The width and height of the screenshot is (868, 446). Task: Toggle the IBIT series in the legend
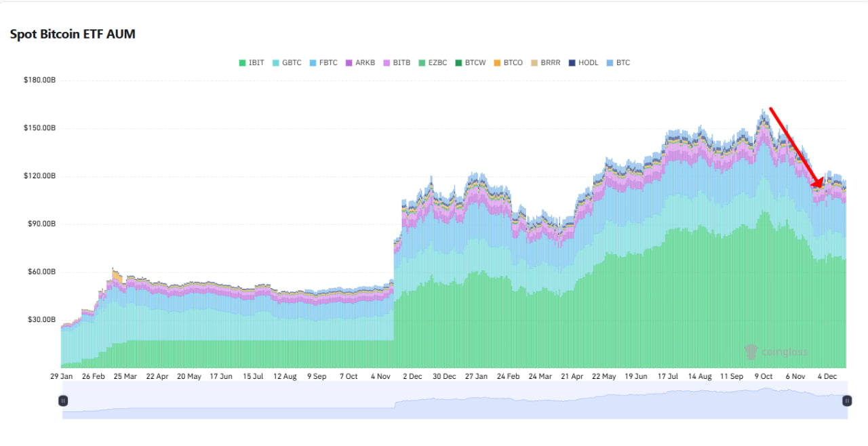tap(251, 63)
